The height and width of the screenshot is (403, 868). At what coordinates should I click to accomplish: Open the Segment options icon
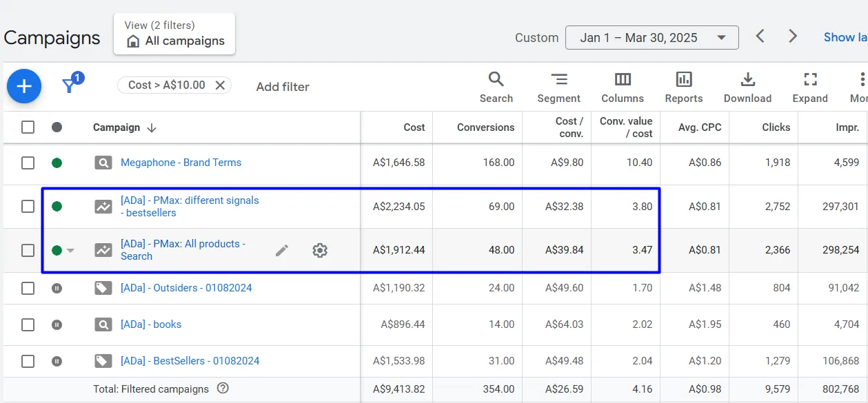point(558,86)
